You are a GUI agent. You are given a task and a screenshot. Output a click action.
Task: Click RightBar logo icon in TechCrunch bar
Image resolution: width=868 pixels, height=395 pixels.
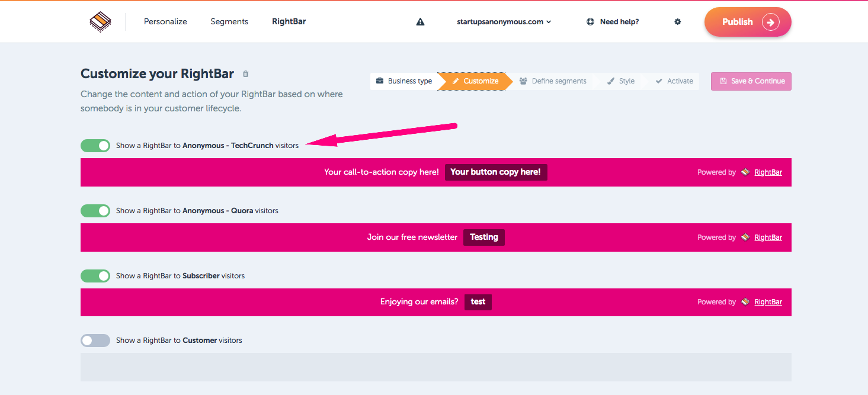pyautogui.click(x=745, y=172)
